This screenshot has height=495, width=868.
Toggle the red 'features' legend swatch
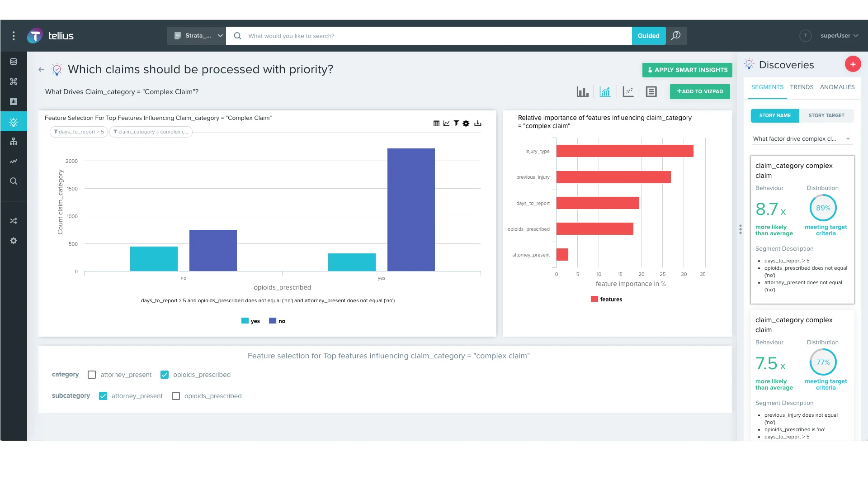(594, 299)
